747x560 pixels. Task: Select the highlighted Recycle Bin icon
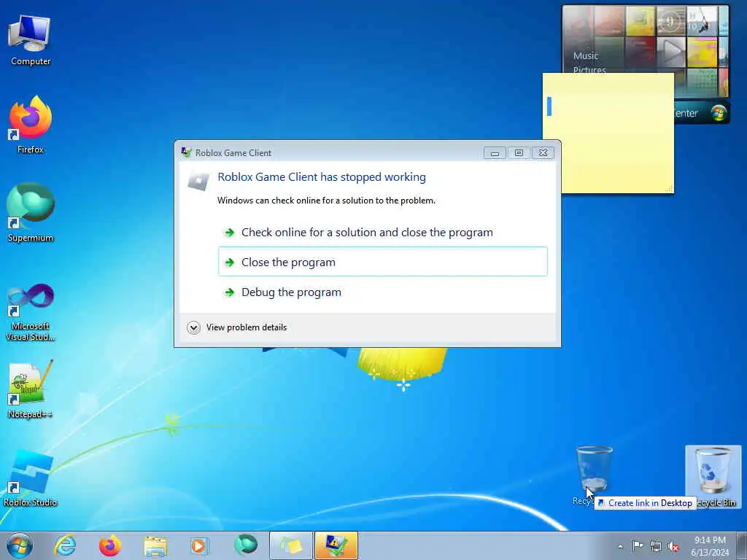point(713,477)
